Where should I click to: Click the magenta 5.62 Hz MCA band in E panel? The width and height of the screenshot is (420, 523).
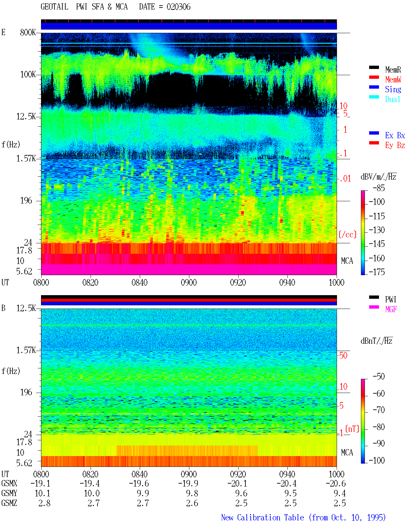189,270
